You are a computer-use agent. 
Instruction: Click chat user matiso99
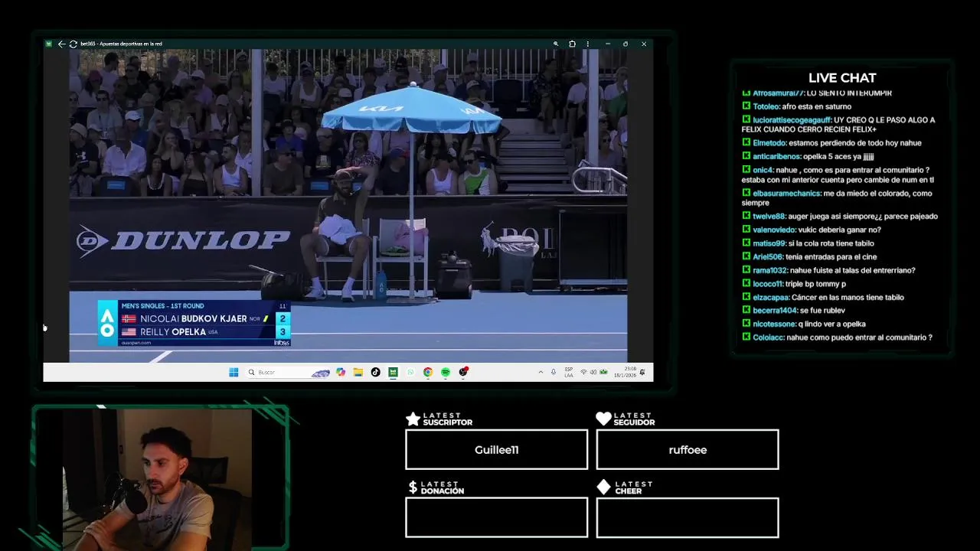coord(769,243)
